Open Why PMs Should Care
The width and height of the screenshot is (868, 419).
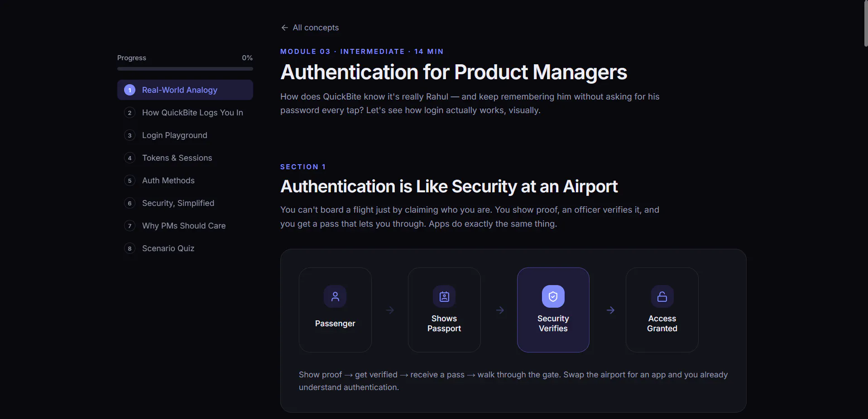pos(185,226)
